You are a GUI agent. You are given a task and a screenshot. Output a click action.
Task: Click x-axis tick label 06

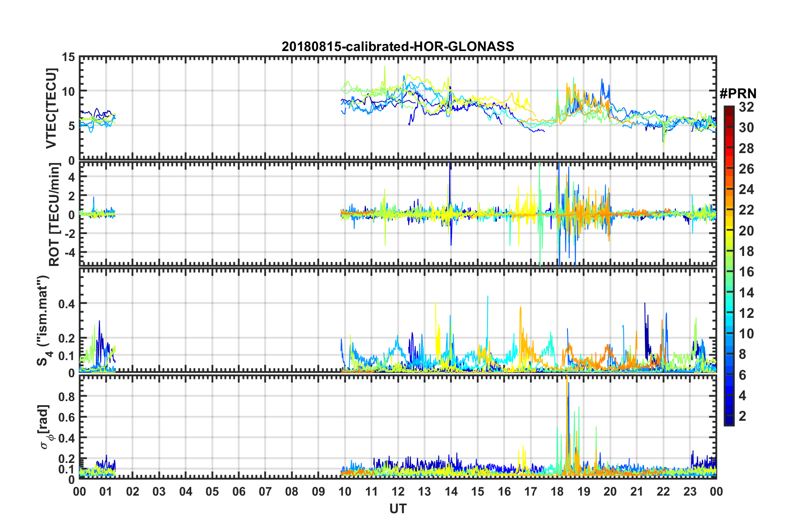coord(239,491)
